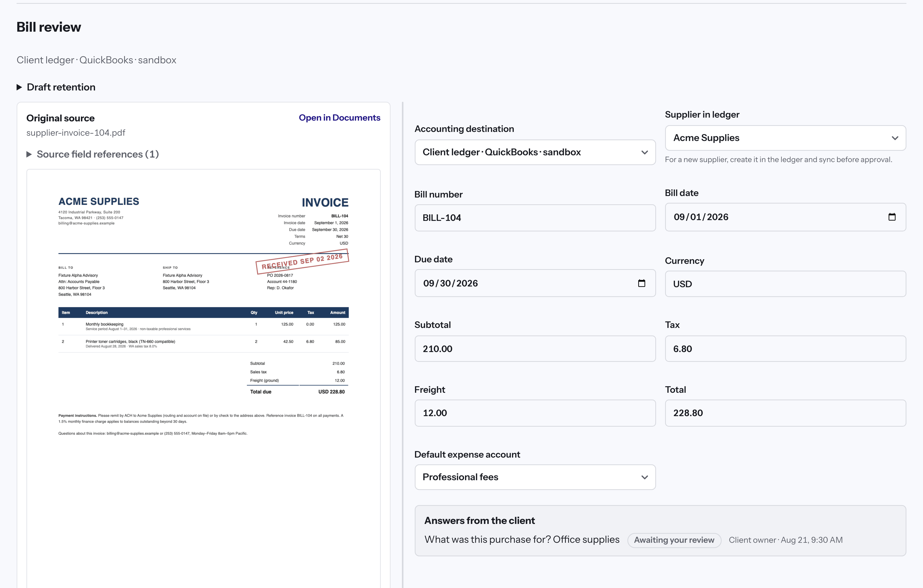
Task: Click the Bill date input field
Action: (785, 217)
